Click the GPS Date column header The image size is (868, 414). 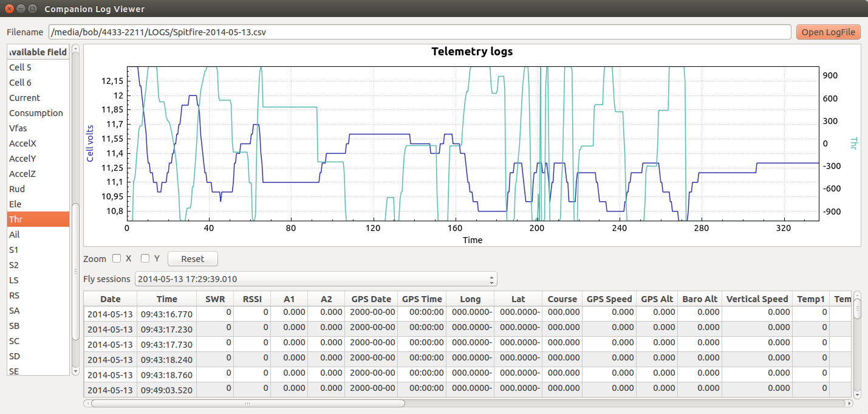pos(371,298)
